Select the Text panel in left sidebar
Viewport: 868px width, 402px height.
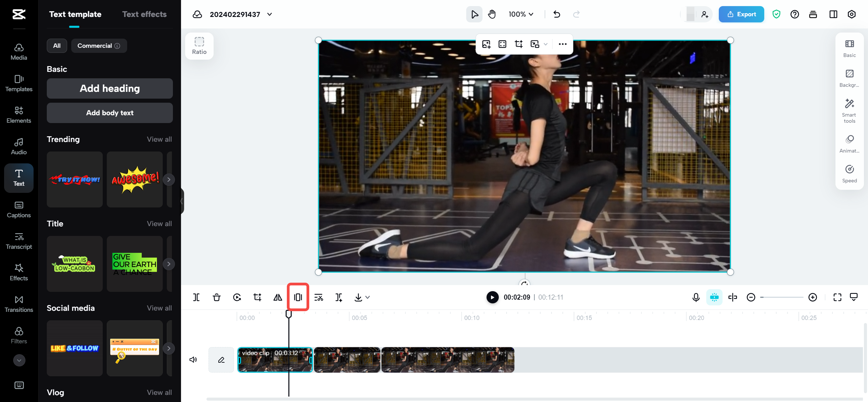(19, 178)
